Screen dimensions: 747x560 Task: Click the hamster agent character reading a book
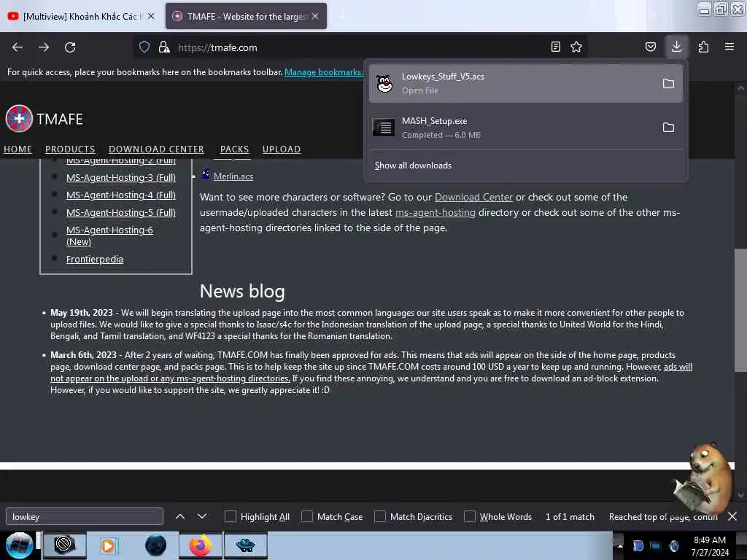point(703,478)
